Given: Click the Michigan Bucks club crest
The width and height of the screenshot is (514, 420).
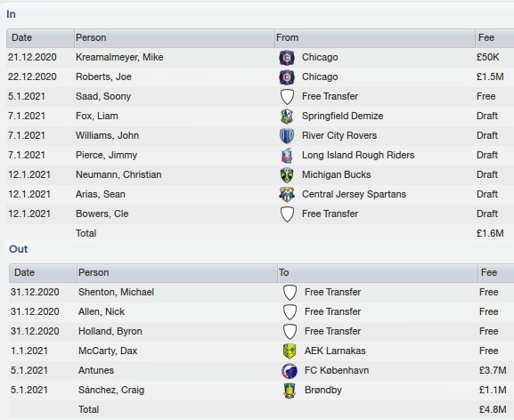Looking at the screenshot, I should coord(287,175).
